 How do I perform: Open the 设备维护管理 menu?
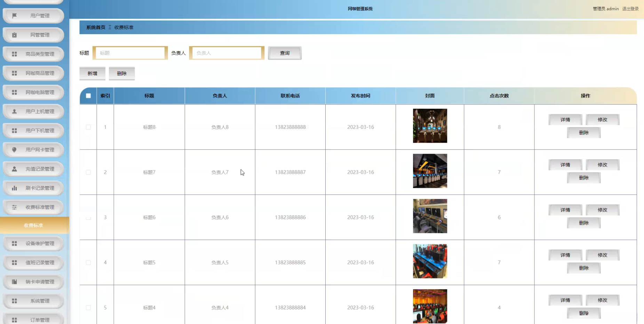(x=33, y=244)
